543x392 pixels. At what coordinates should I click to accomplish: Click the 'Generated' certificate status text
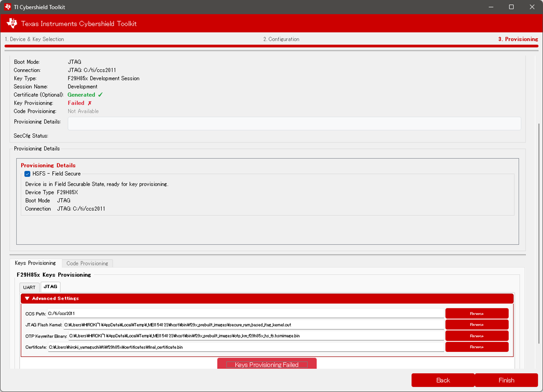click(x=81, y=95)
